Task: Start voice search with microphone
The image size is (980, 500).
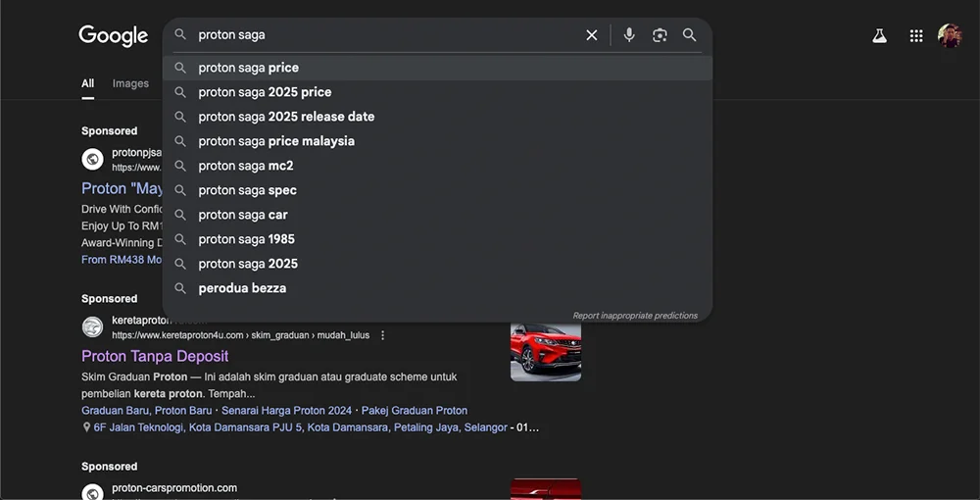Action: tap(629, 35)
